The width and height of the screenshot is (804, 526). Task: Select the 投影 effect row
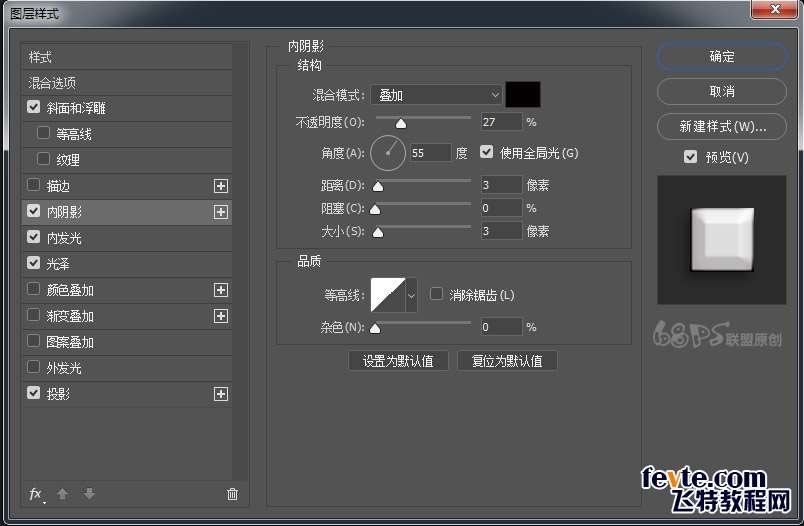pos(127,394)
